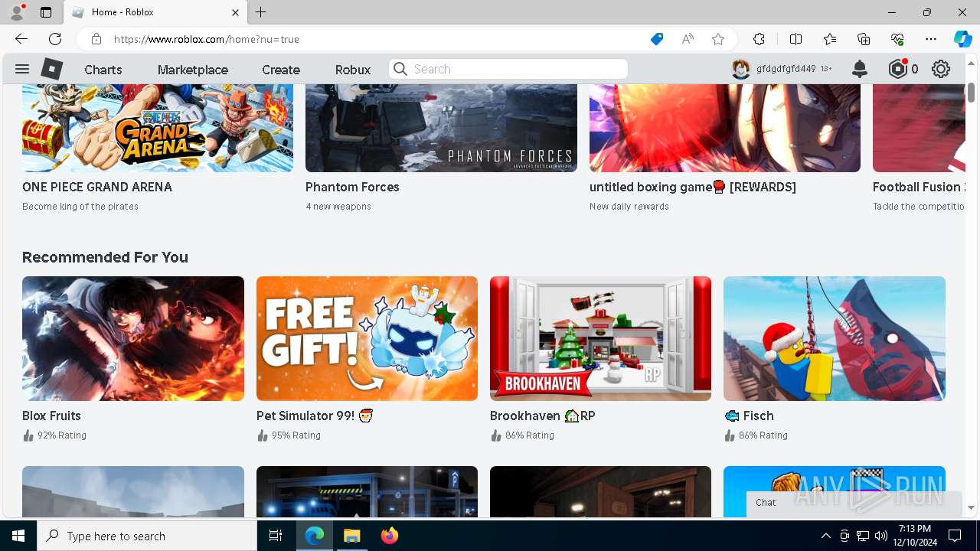Open Browser essentials heart icon
This screenshot has height=551, width=980.
coord(897,39)
